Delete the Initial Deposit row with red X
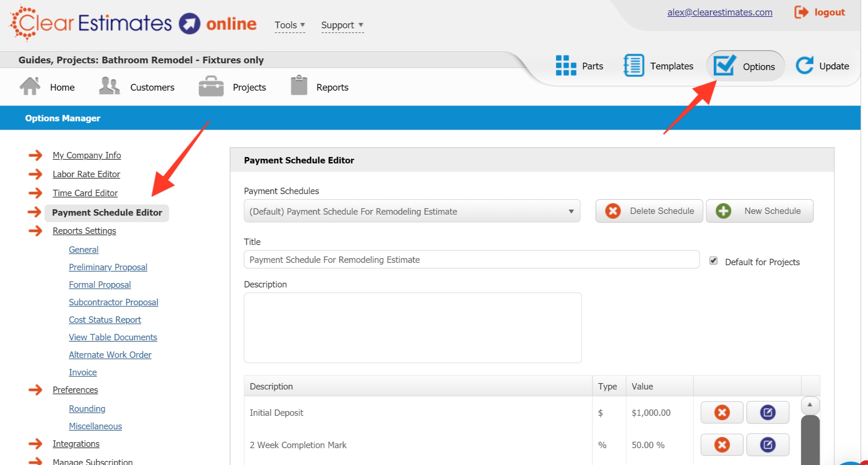Viewport: 868px width, 465px height. (721, 412)
